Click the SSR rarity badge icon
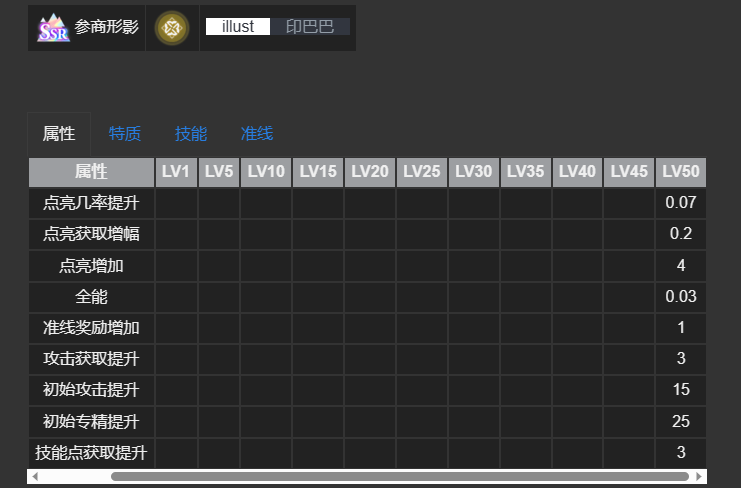This screenshot has width=741, height=488. (53, 28)
